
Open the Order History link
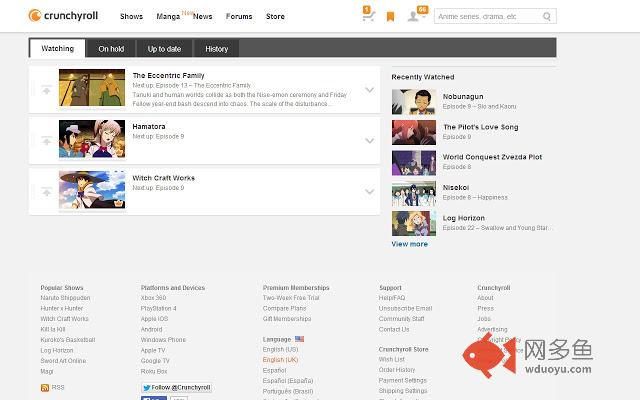pyautogui.click(x=397, y=370)
